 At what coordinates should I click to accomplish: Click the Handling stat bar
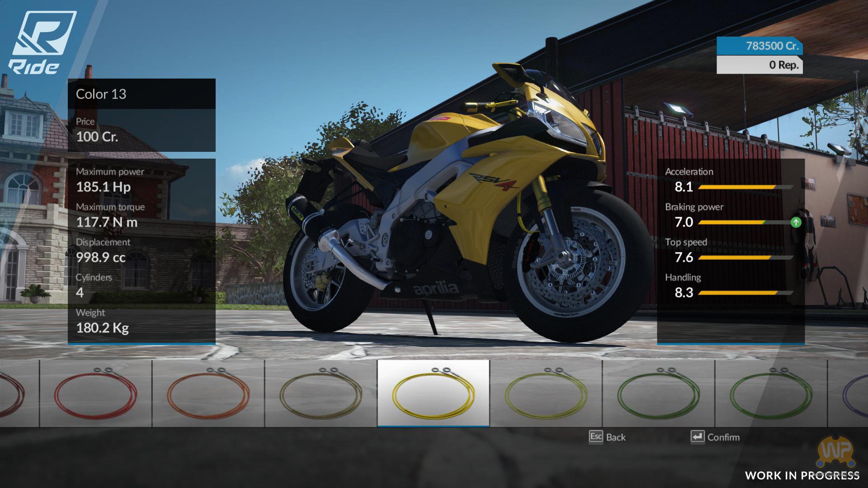click(745, 293)
